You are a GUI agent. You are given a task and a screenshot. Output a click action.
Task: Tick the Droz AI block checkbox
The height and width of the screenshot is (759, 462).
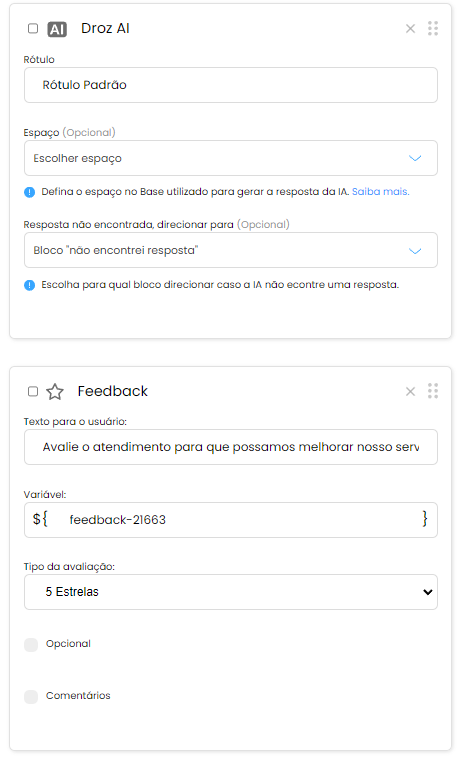[x=33, y=29]
